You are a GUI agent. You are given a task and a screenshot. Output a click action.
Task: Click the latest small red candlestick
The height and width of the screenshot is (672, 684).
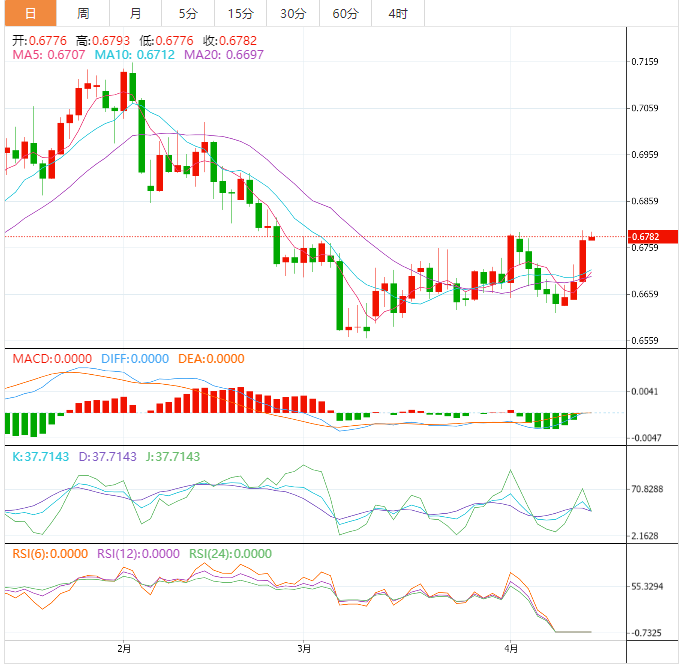point(592,237)
